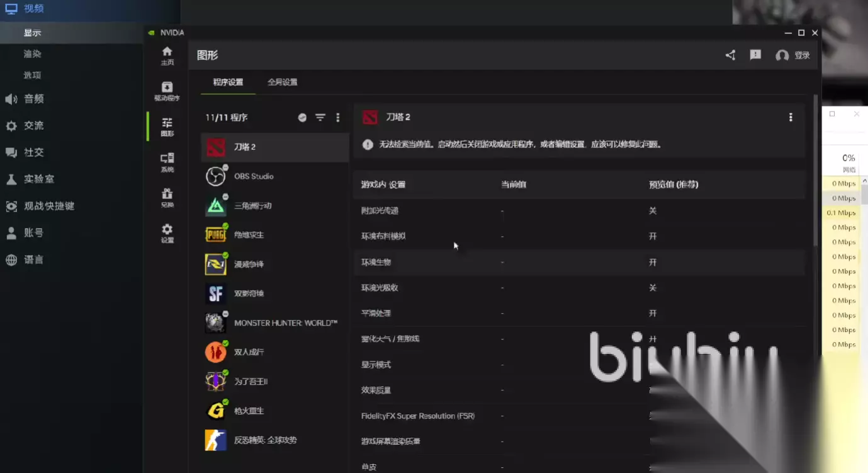
Task: Click the 预览值 (推荐) column header
Action: coord(674,185)
